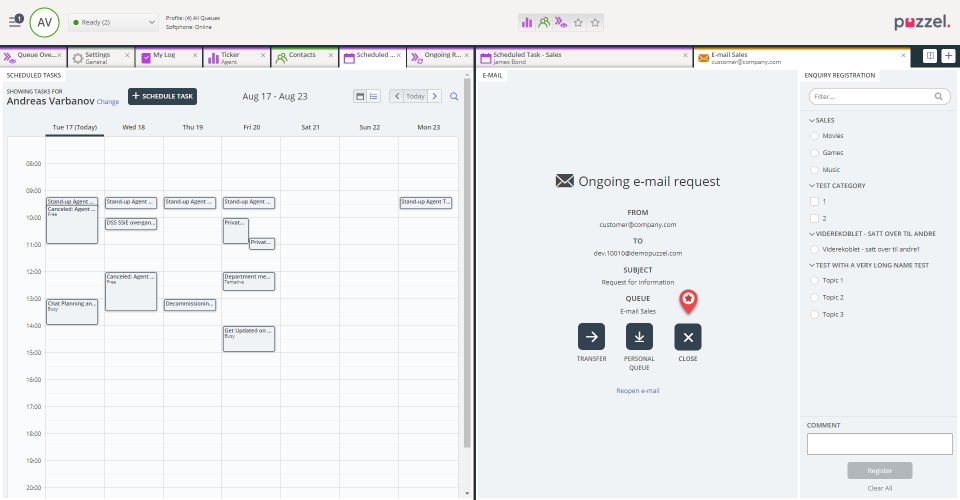Add a new tab with plus icon
Image resolution: width=960 pixels, height=500 pixels.
(948, 56)
